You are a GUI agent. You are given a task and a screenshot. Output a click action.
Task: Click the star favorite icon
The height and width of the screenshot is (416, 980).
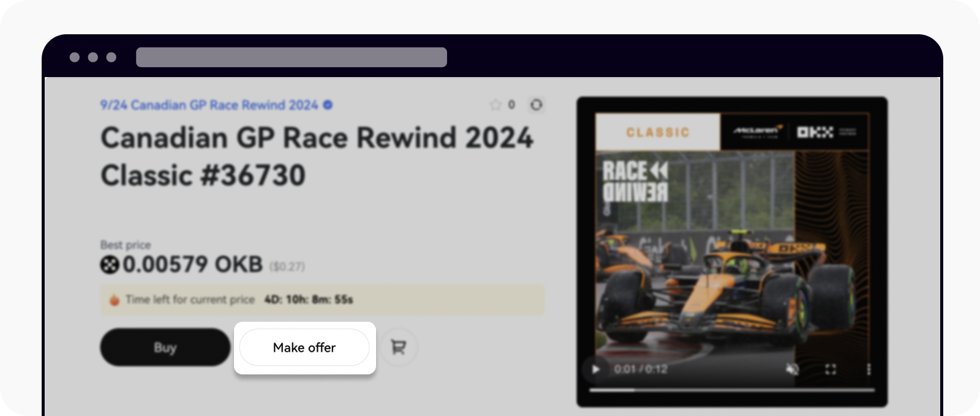496,105
